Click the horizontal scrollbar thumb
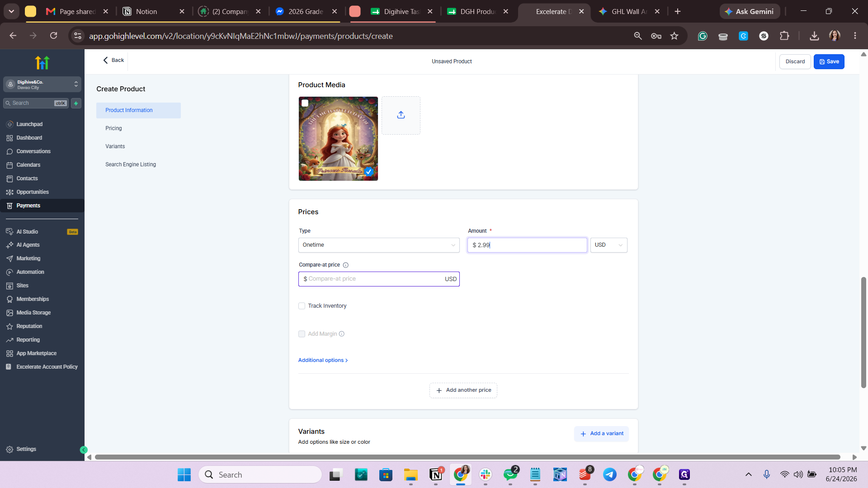The height and width of the screenshot is (488, 868). click(x=467, y=457)
